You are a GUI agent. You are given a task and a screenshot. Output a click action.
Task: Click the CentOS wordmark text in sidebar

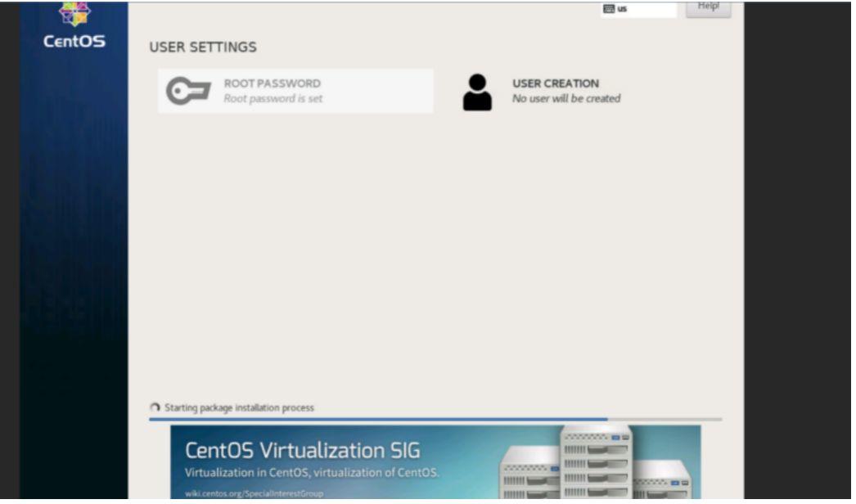[74, 41]
